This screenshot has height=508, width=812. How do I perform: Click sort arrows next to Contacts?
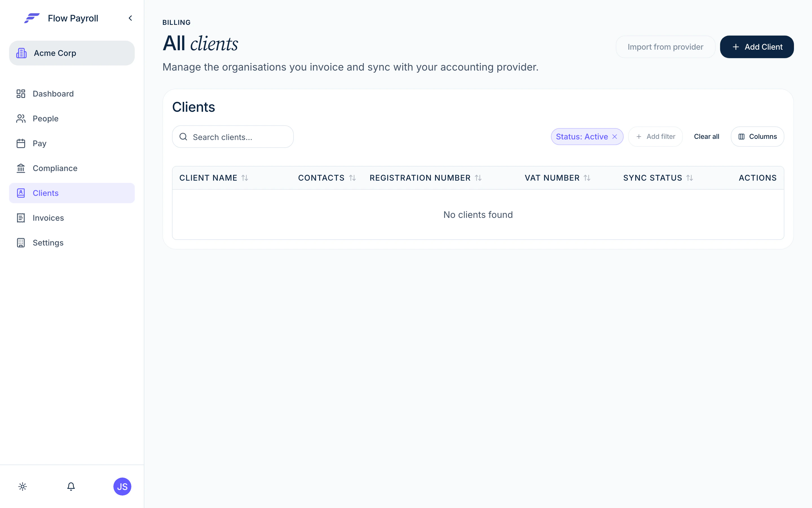352,178
